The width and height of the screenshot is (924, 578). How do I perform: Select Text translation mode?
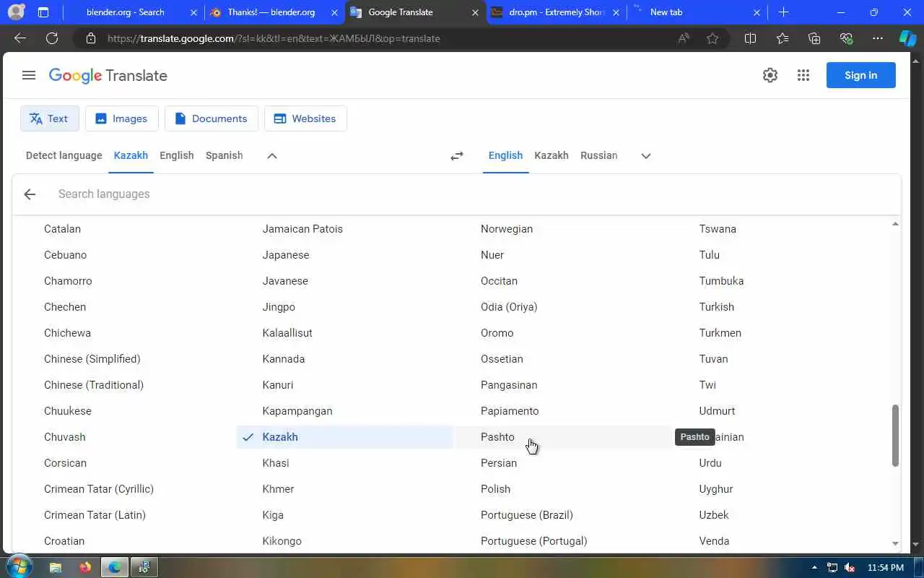[49, 118]
